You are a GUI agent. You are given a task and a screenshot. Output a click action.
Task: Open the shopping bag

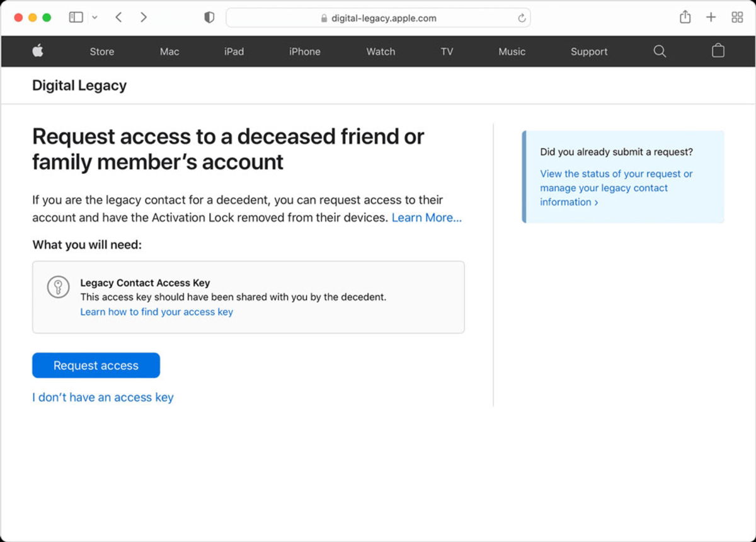[x=718, y=51]
